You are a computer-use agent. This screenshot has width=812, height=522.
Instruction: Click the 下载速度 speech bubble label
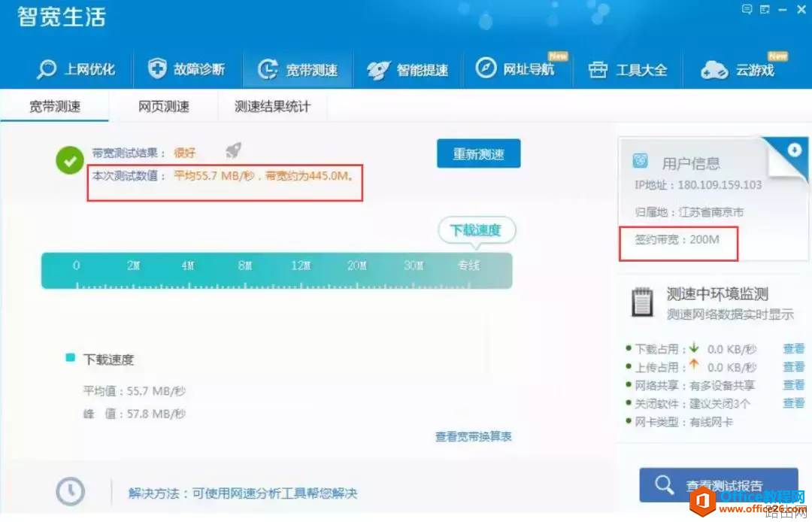click(477, 229)
